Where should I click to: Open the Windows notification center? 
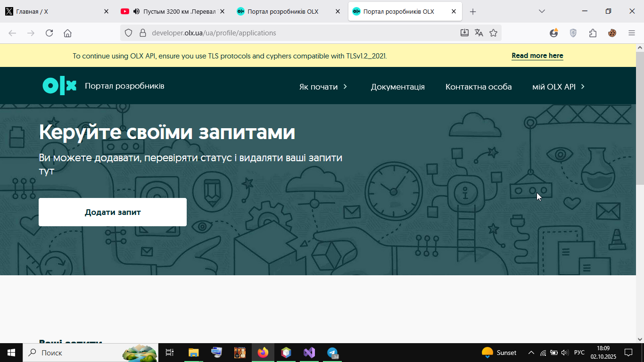[x=628, y=353]
